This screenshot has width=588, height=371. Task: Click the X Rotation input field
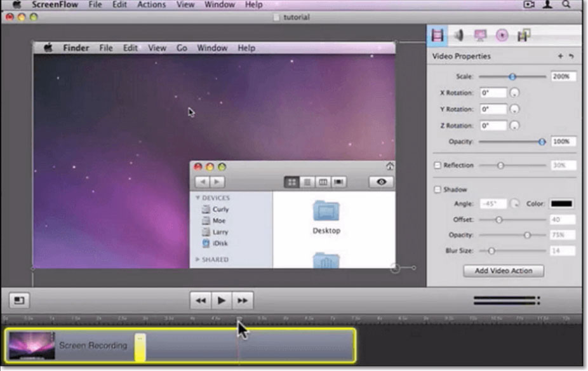click(493, 93)
